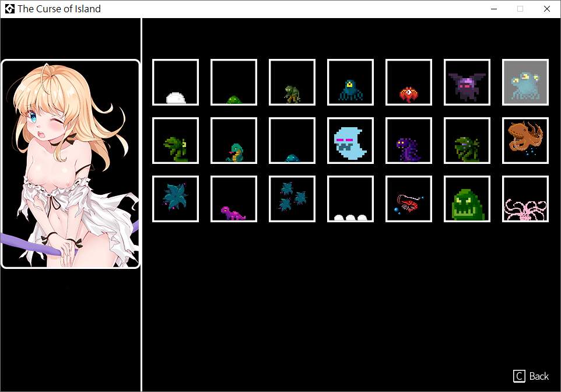561x392 pixels.
Task: Click the hunched green zombie monster
Action: click(x=292, y=82)
